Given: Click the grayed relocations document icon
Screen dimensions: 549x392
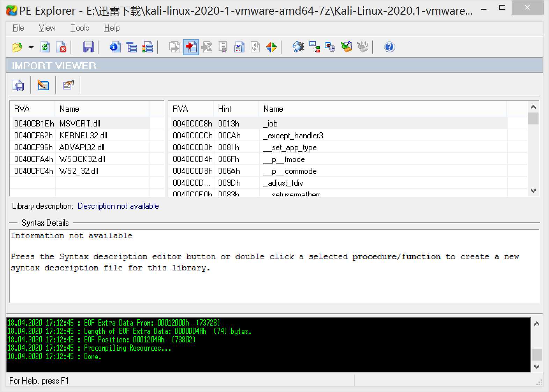Looking at the screenshot, I should (255, 47).
